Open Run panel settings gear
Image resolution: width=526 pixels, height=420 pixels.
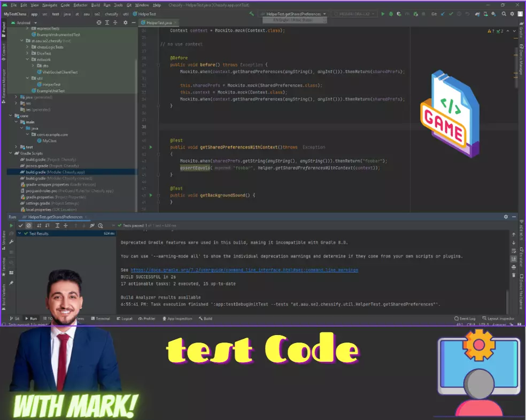pyautogui.click(x=506, y=217)
